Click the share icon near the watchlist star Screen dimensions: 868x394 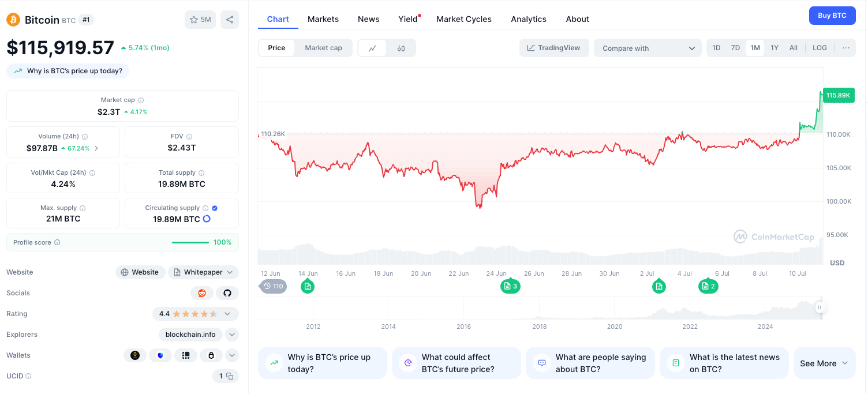(x=229, y=19)
